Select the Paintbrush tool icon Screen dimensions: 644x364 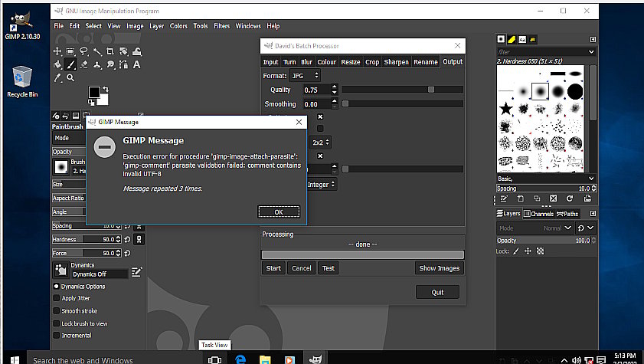point(70,64)
